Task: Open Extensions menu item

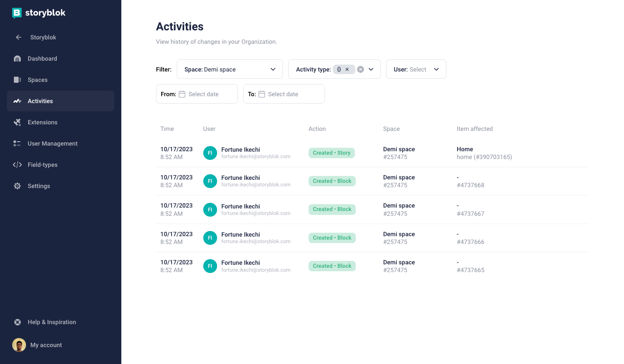Action: tap(61, 122)
